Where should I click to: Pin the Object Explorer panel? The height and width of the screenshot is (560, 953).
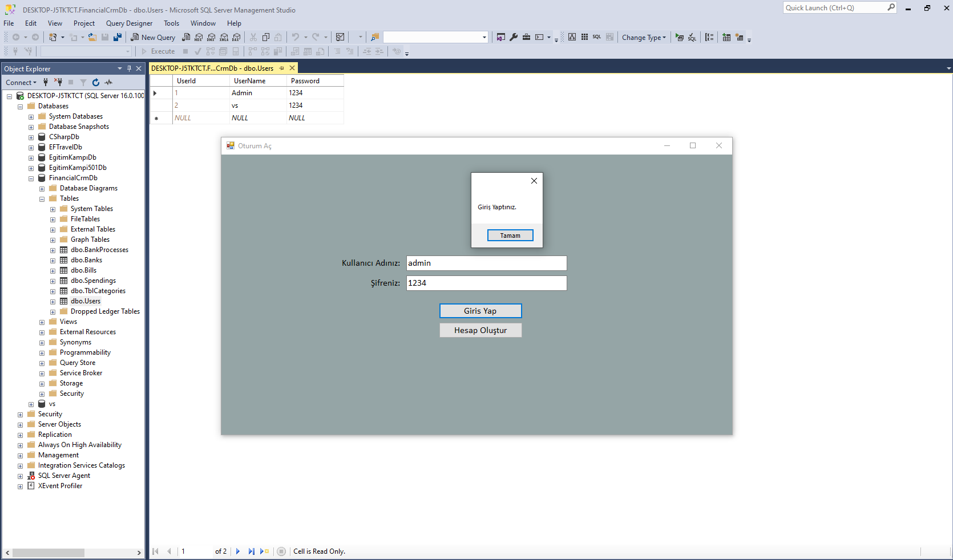(129, 68)
